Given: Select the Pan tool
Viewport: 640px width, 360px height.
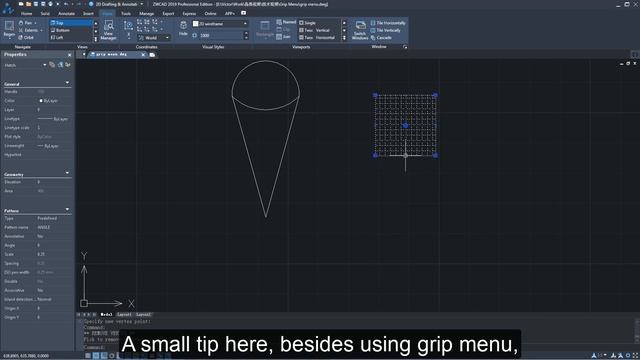Looking at the screenshot, I should point(26,23).
